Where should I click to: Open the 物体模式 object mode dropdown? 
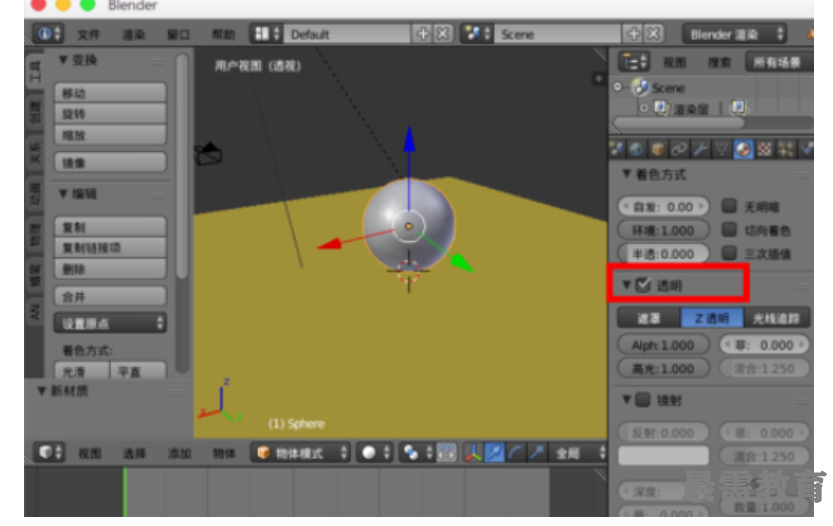(x=300, y=453)
